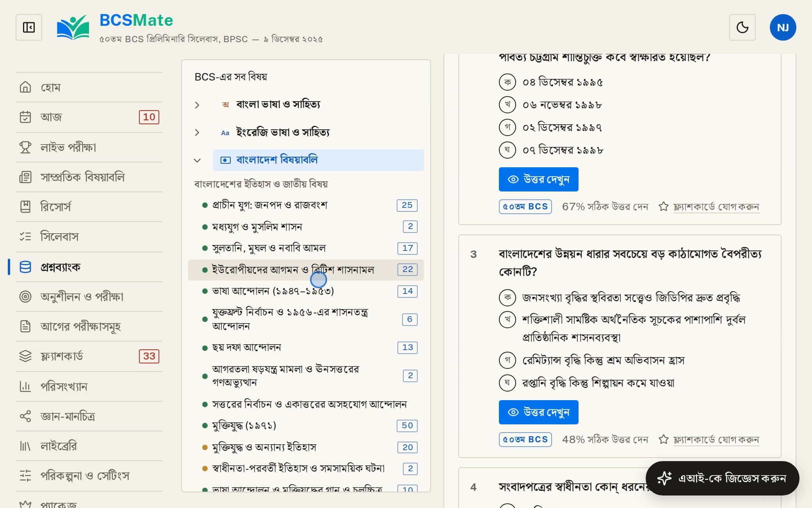This screenshot has height=508, width=812.
Task: Open সিলেবাস menu item
Action: point(89,236)
